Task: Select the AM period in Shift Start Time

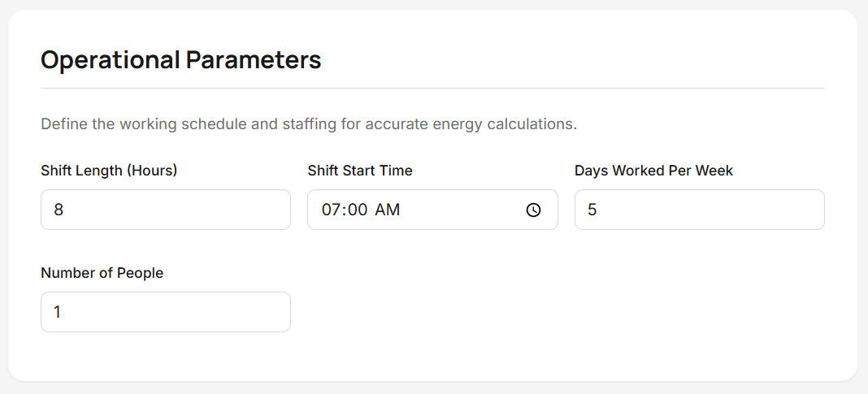Action: [387, 210]
